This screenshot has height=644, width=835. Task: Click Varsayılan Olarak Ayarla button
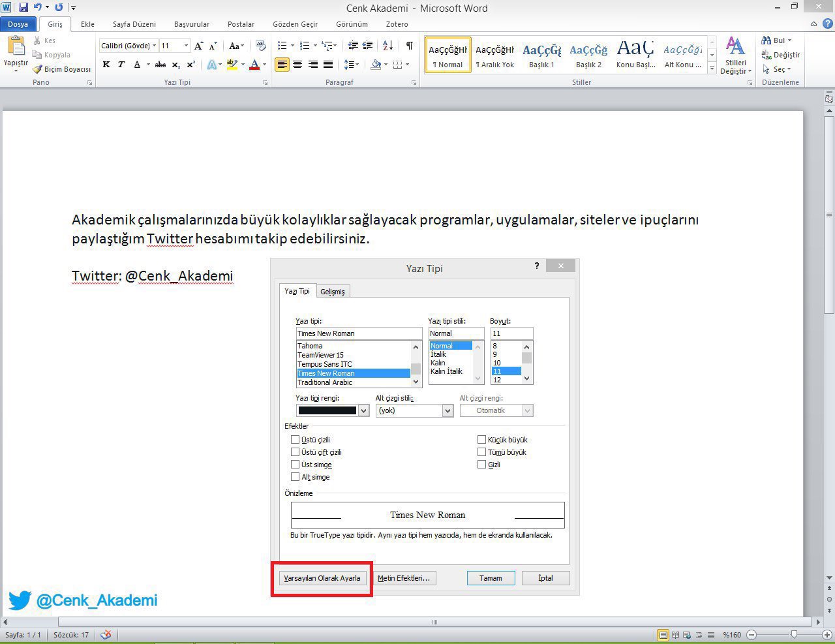pos(322,578)
